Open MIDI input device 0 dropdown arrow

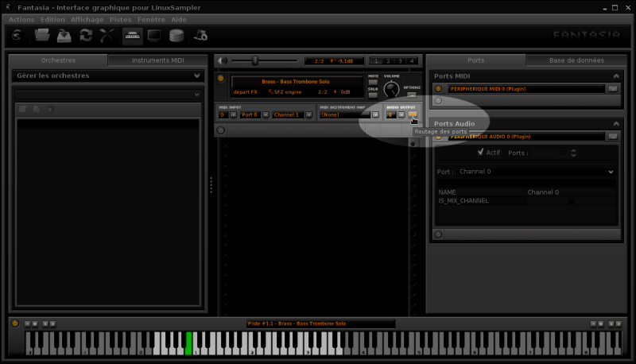233,114
